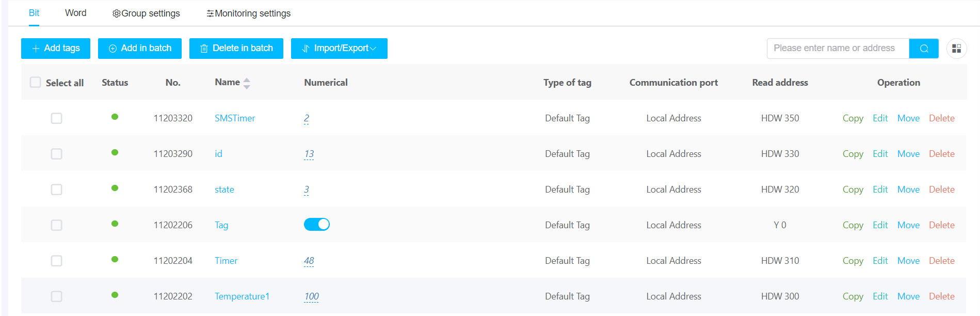Open Monitoring settings with sliders icon
Image resolution: width=980 pixels, height=316 pixels.
point(248,13)
